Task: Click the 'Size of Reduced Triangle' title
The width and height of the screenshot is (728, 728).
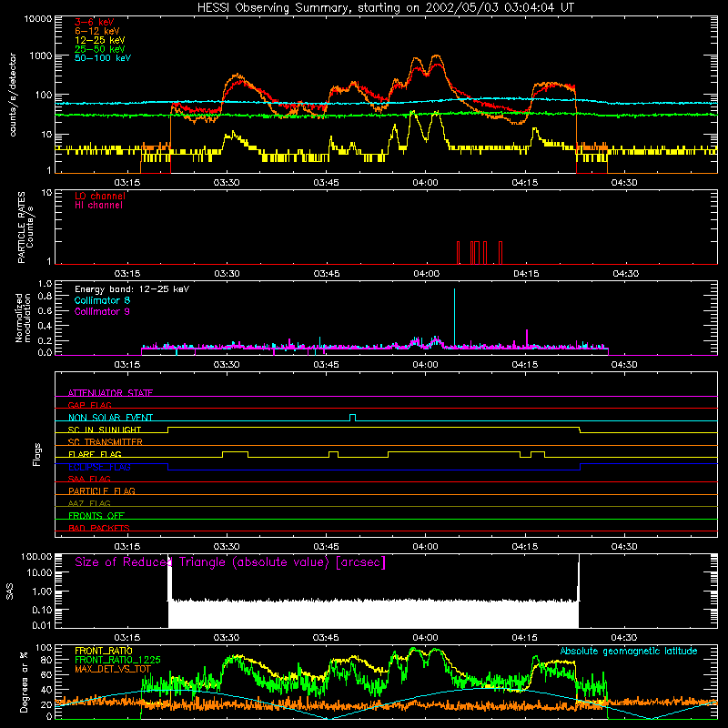Action: tap(230, 562)
